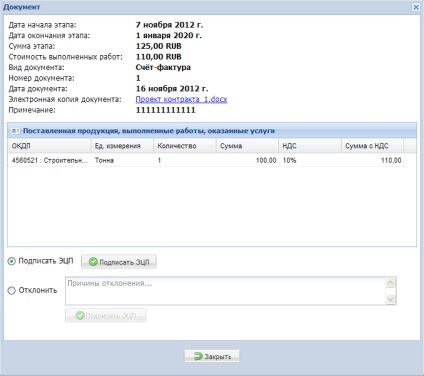Screen dimensions: 424x376
Task: Click the textarea scroll down arrow
Action: pos(390,299)
